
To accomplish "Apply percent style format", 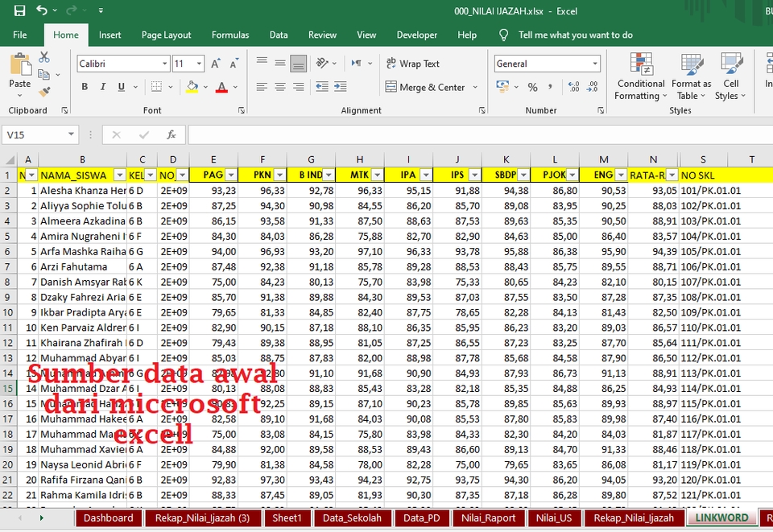I will [532, 87].
